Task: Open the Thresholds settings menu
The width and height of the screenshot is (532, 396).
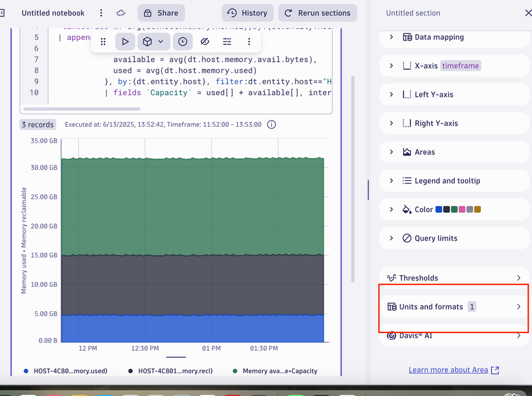Action: (454, 278)
